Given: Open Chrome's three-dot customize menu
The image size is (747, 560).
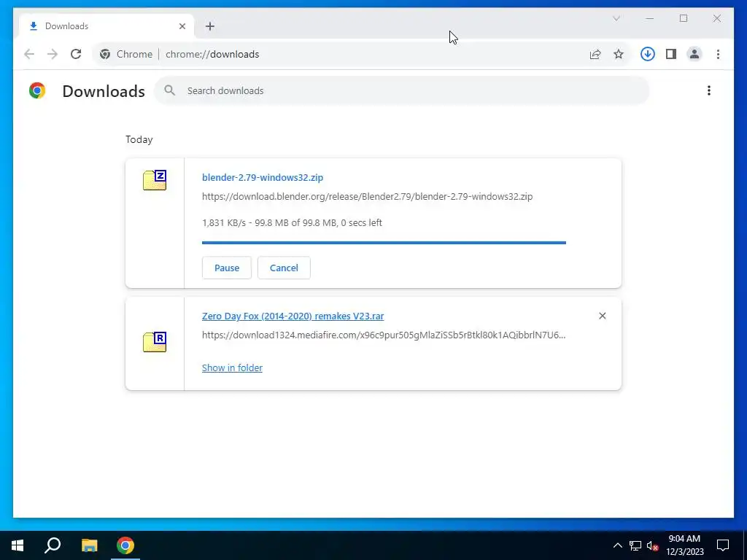Looking at the screenshot, I should [718, 54].
